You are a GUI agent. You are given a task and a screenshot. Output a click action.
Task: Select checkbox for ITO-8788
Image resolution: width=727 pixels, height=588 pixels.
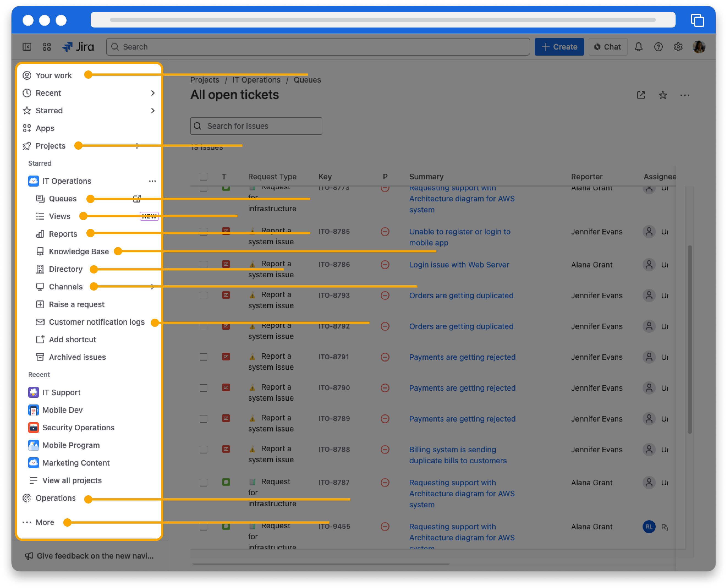[x=204, y=450]
